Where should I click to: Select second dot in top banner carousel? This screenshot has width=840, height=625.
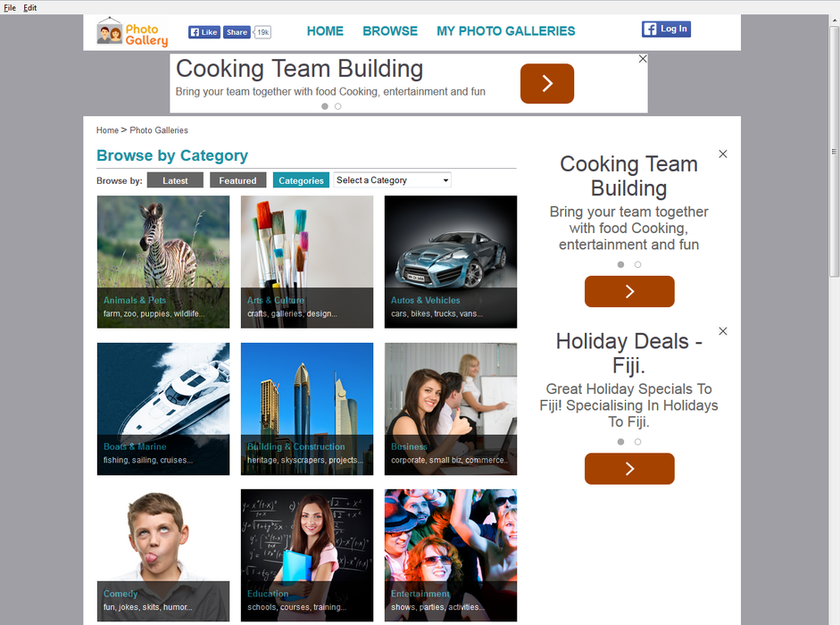coord(337,106)
